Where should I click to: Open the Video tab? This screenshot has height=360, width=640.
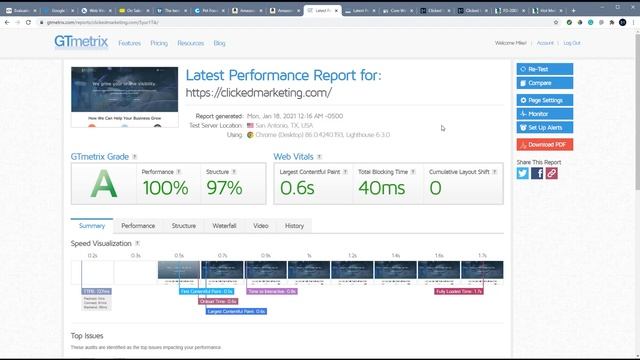[260, 226]
